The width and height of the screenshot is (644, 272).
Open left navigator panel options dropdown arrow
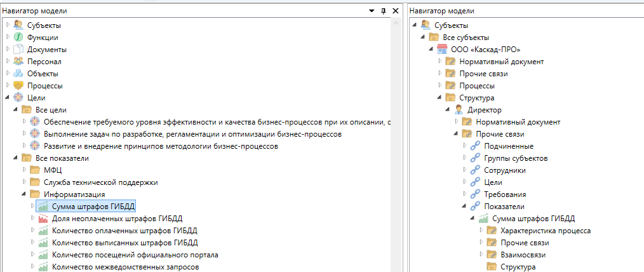pyautogui.click(x=372, y=11)
